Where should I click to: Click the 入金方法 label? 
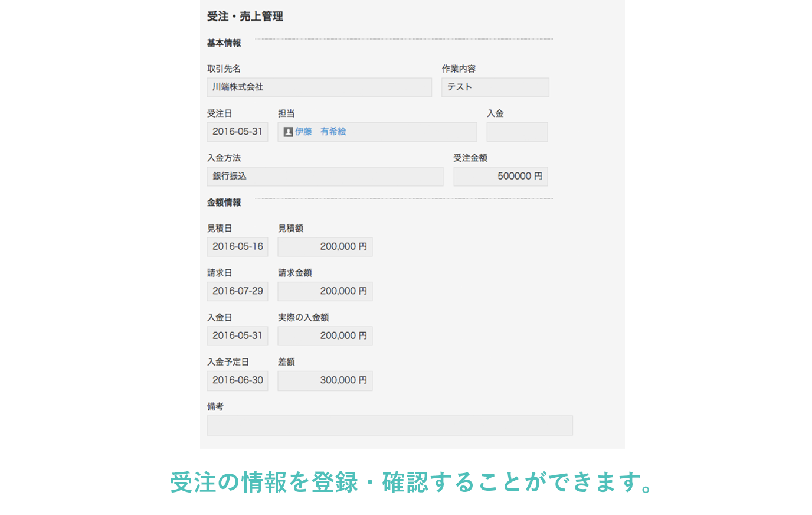coord(224,158)
